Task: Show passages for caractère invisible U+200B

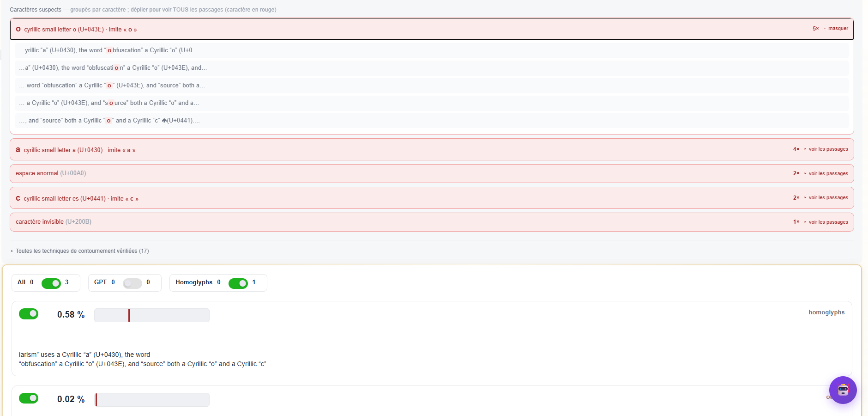Action: [826, 222]
